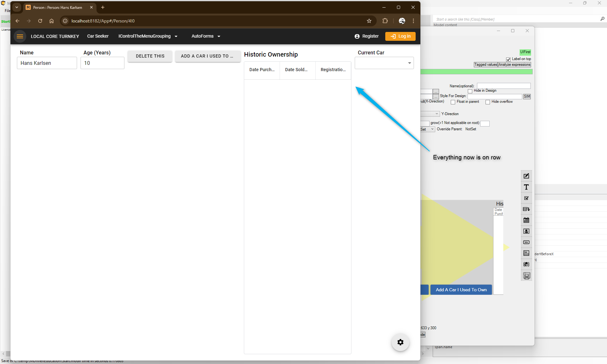The image size is (607, 364).
Task: Expand the IControlTheMenuGrouping dropdown menu
Action: (148, 36)
